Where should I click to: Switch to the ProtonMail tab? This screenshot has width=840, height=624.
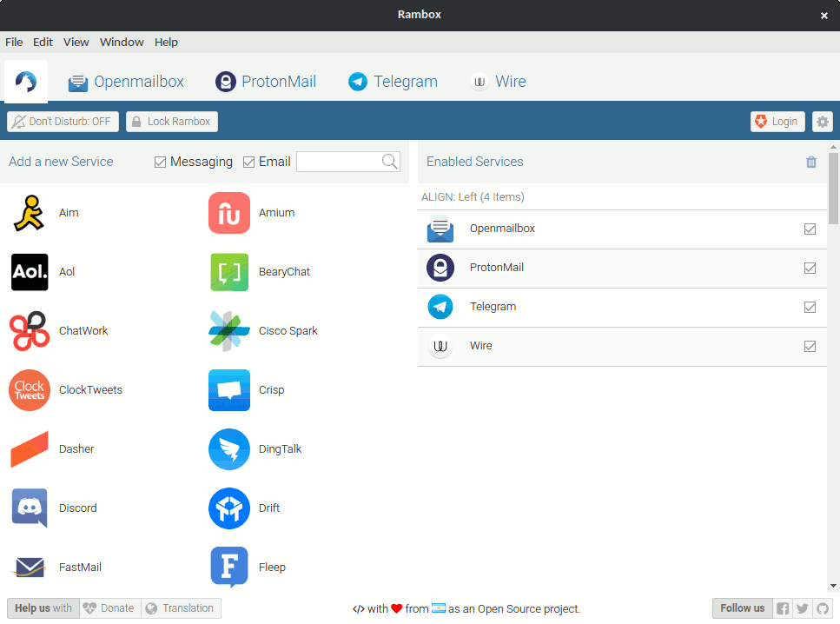coord(266,82)
